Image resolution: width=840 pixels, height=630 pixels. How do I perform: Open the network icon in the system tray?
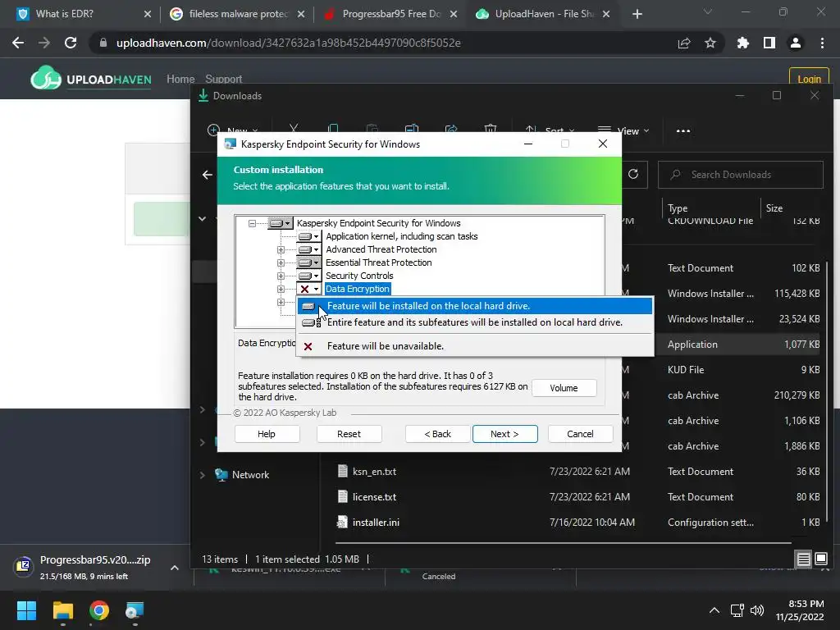click(737, 610)
